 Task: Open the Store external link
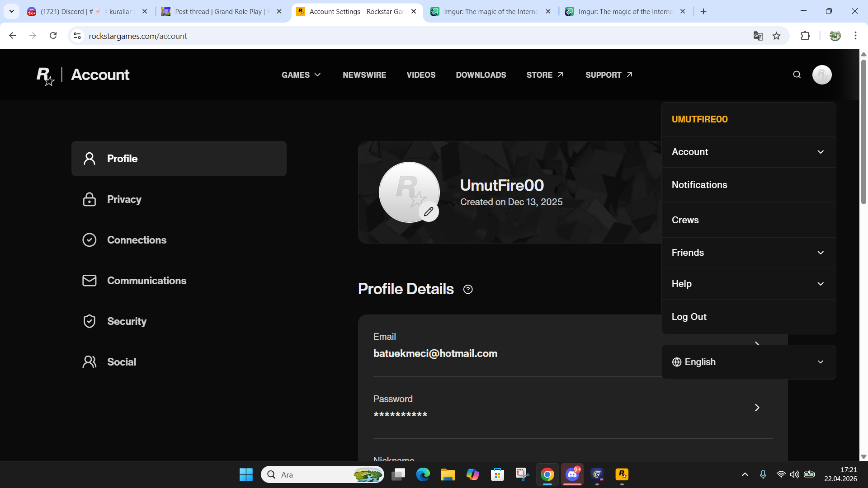pos(545,75)
